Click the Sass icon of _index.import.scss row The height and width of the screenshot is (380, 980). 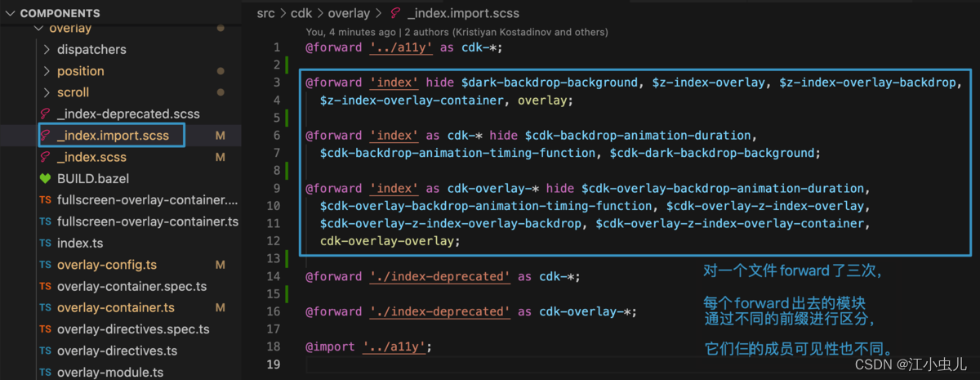[46, 136]
